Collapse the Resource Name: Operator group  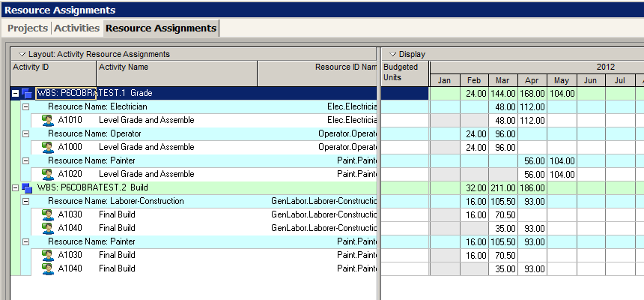click(x=26, y=133)
